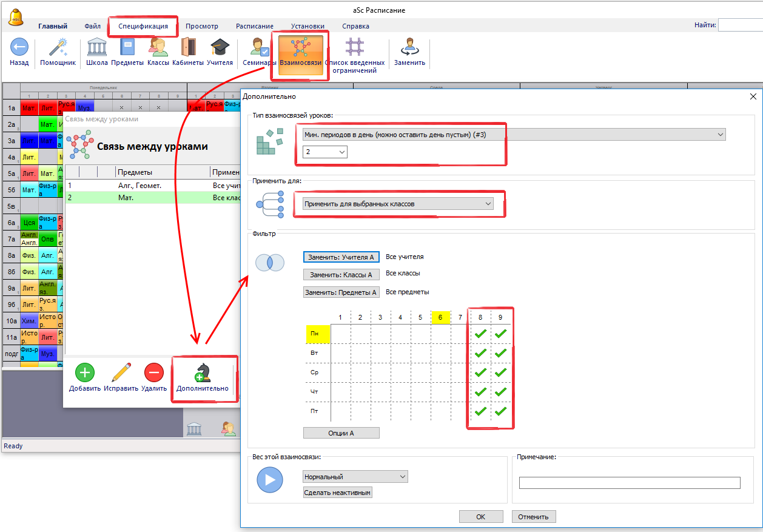Open the Школа school icon

click(97, 48)
